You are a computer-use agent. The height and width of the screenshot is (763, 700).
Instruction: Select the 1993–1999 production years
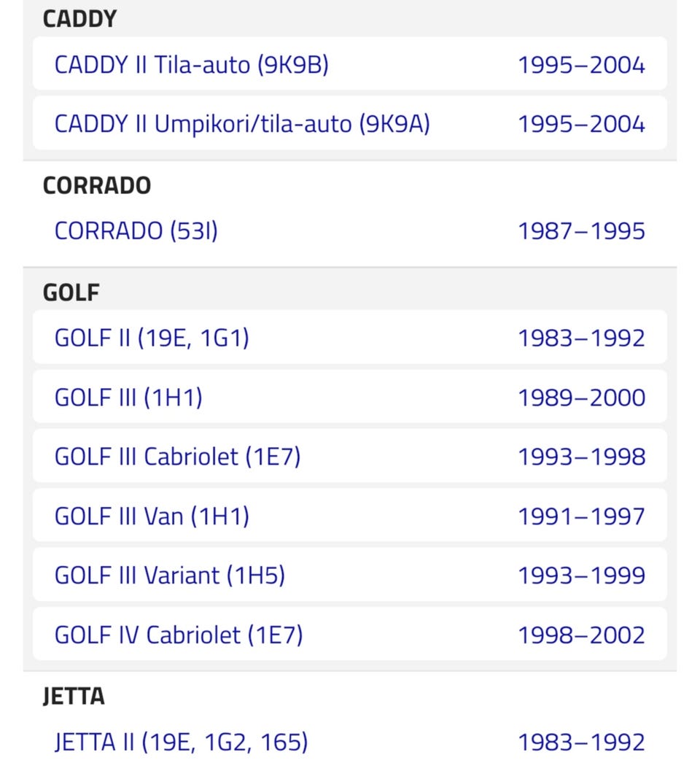pyautogui.click(x=581, y=576)
